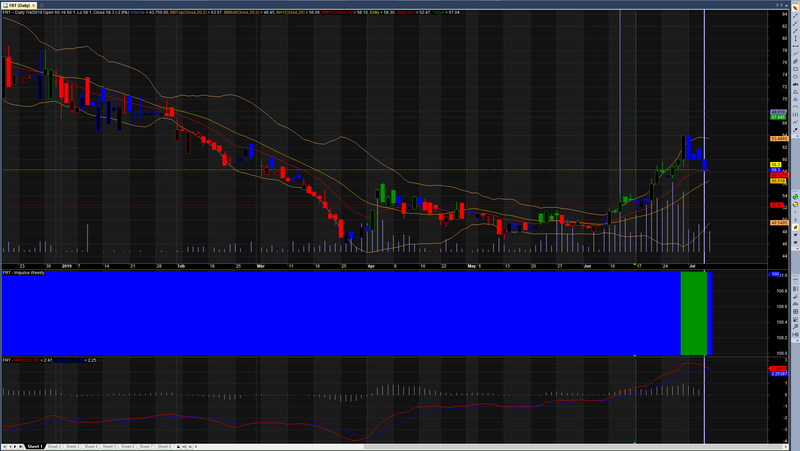Switch to Sheet 7 tab
800x451 pixels.
[145, 446]
